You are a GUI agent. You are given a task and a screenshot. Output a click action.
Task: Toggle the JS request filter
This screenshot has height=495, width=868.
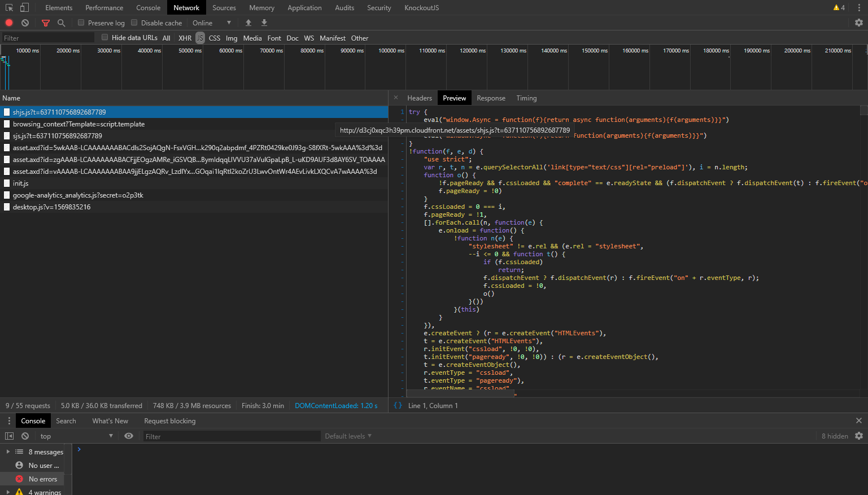(x=200, y=38)
